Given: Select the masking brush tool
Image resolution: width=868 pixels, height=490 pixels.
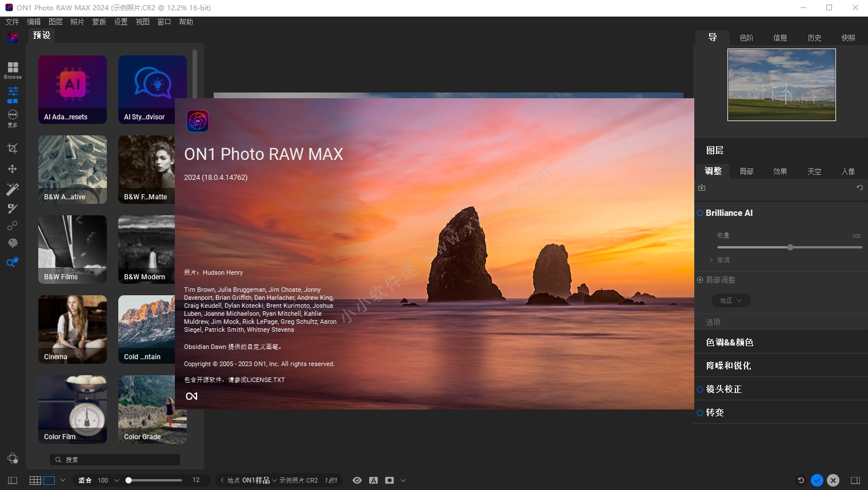Looking at the screenshot, I should point(12,208).
